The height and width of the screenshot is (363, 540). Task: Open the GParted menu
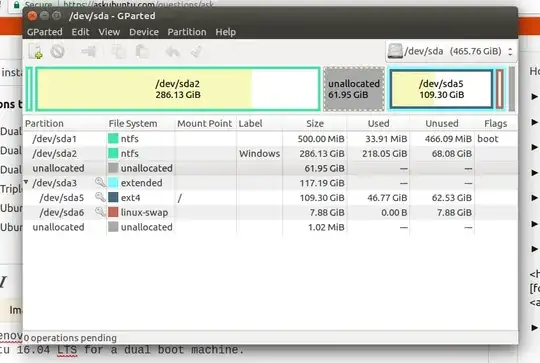[x=45, y=32]
